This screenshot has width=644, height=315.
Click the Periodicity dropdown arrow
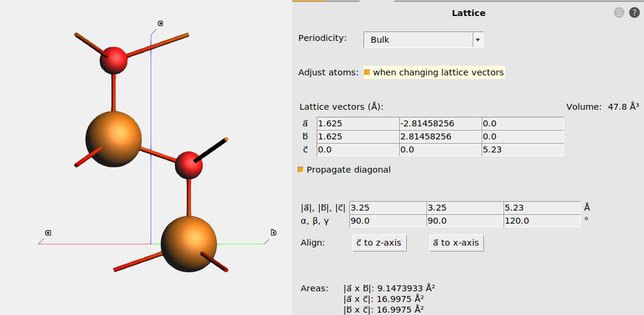(477, 40)
